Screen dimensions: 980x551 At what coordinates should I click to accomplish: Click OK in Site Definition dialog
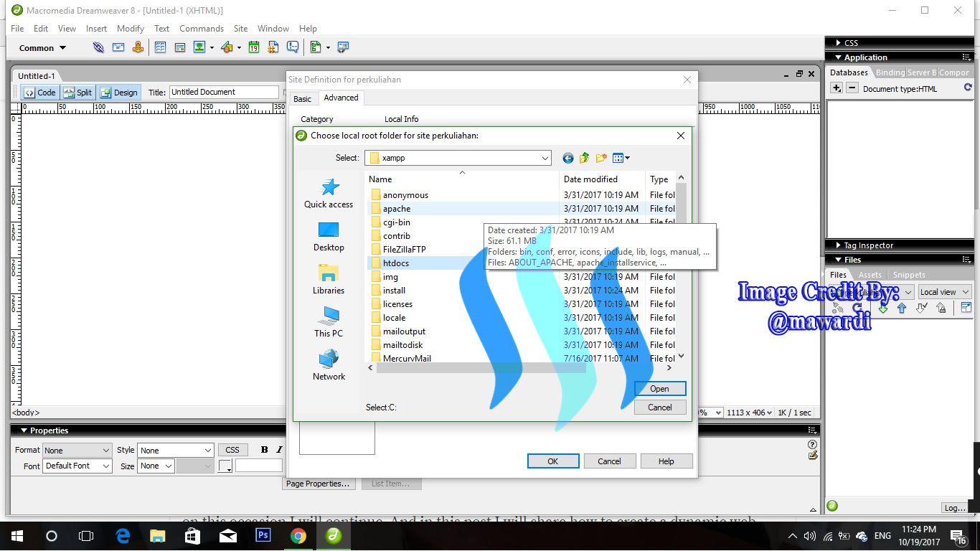553,461
